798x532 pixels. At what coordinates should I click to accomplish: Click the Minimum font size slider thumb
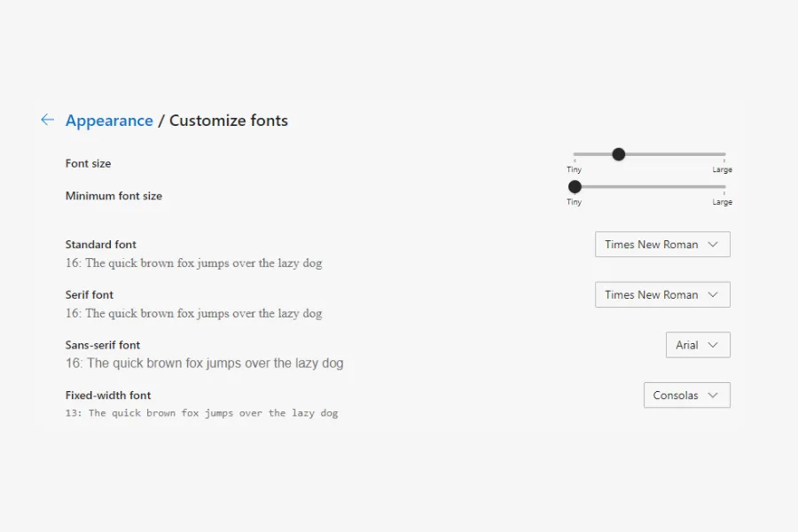[575, 186]
